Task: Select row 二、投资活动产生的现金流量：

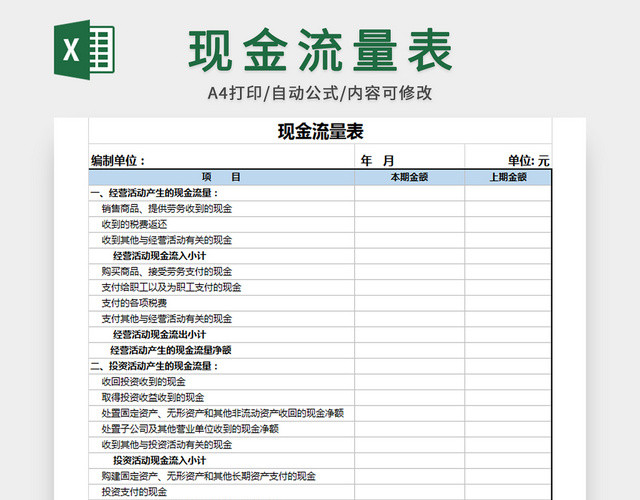Action: click(320, 366)
